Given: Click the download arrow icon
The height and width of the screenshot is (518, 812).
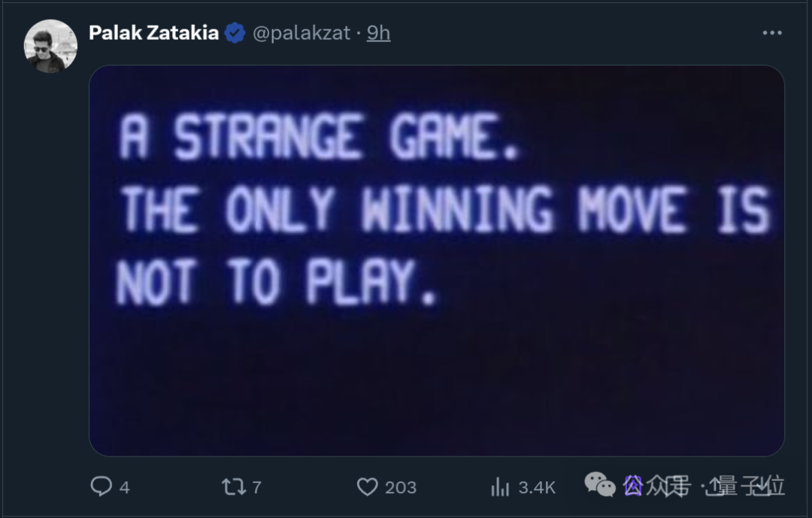Looking at the screenshot, I should (763, 486).
